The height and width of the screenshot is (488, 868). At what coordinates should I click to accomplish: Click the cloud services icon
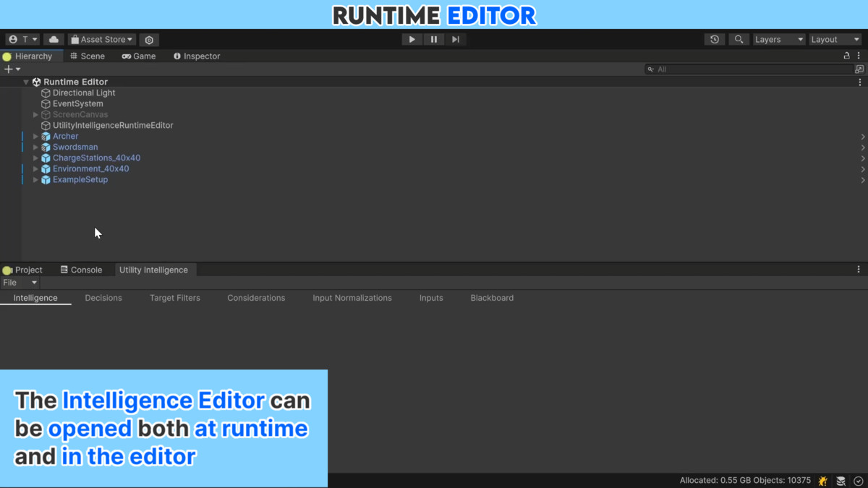[x=54, y=40]
